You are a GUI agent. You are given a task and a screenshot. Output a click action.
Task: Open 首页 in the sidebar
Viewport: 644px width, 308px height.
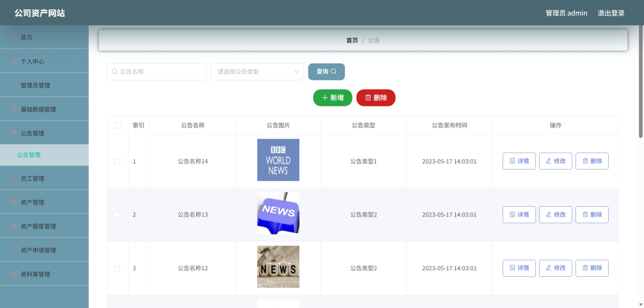click(x=44, y=37)
